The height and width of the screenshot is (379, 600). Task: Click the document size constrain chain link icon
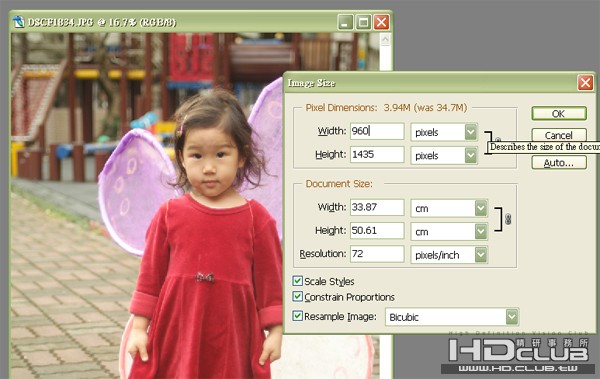click(508, 219)
